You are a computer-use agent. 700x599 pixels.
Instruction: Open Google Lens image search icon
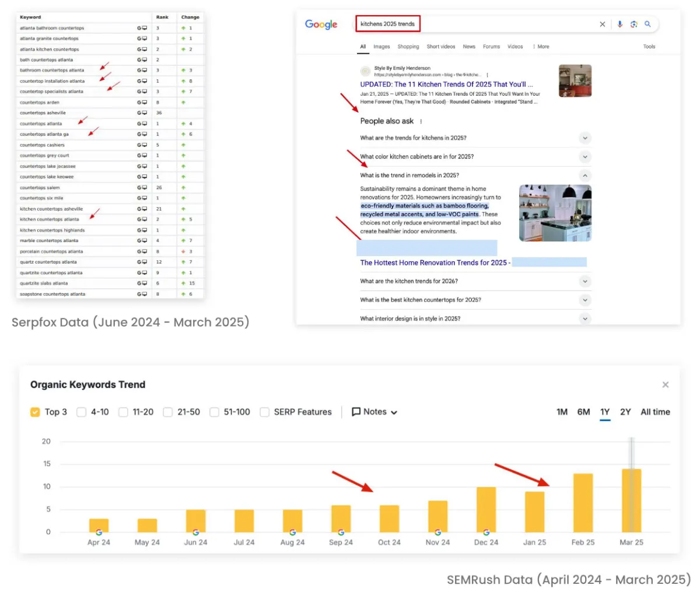click(x=634, y=24)
